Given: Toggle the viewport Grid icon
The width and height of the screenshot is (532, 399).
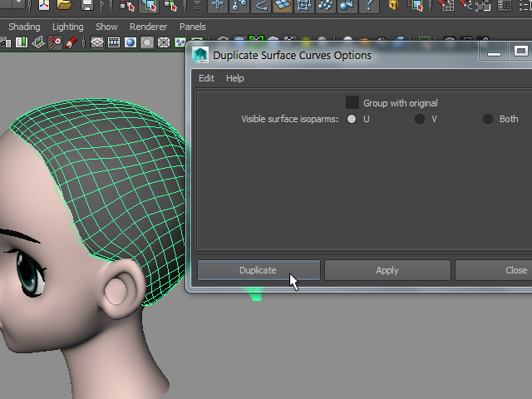Looking at the screenshot, I should coord(97,42).
